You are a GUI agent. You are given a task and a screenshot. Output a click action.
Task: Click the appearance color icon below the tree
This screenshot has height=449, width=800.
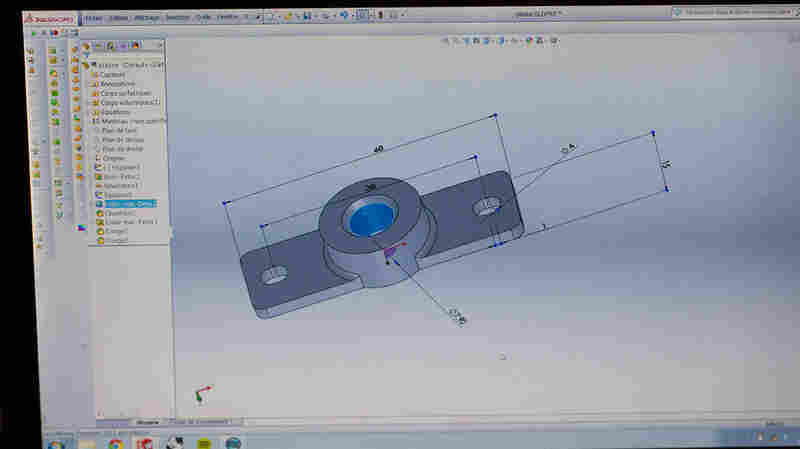pos(82,228)
